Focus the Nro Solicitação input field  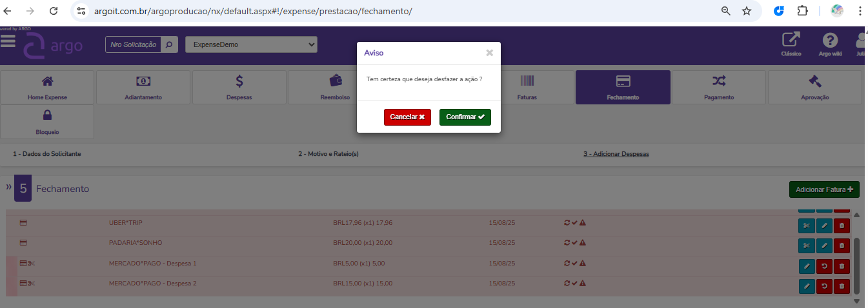pyautogui.click(x=133, y=44)
